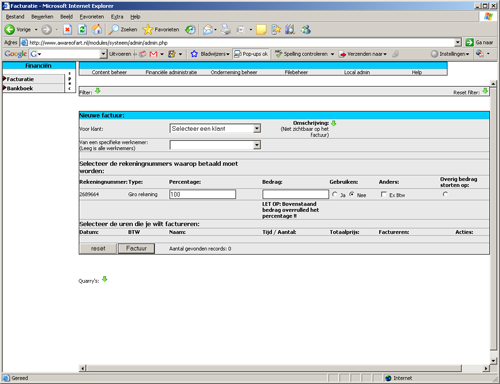
Task: Click the Bedrag input field
Action: (295, 194)
